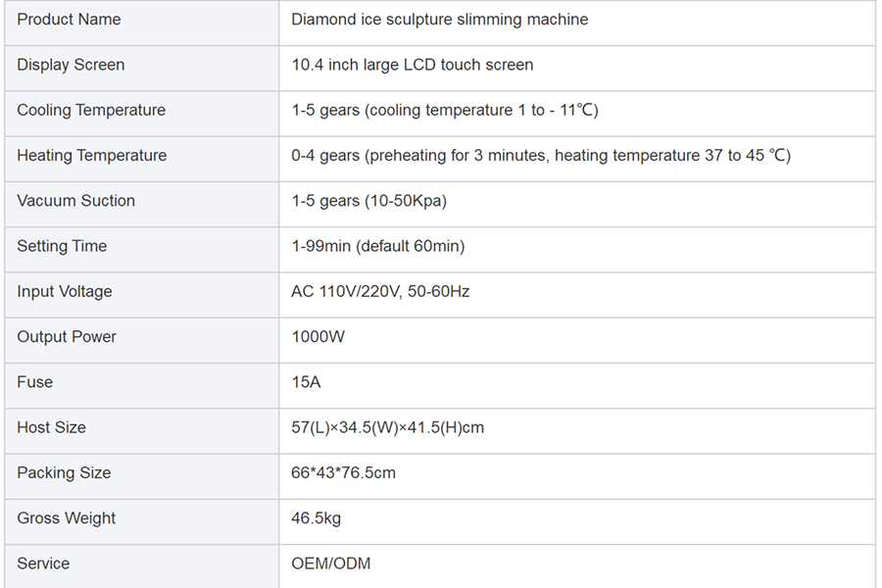The height and width of the screenshot is (588, 882).
Task: Click the cooling temperature 1-5 gears value
Action: [444, 110]
